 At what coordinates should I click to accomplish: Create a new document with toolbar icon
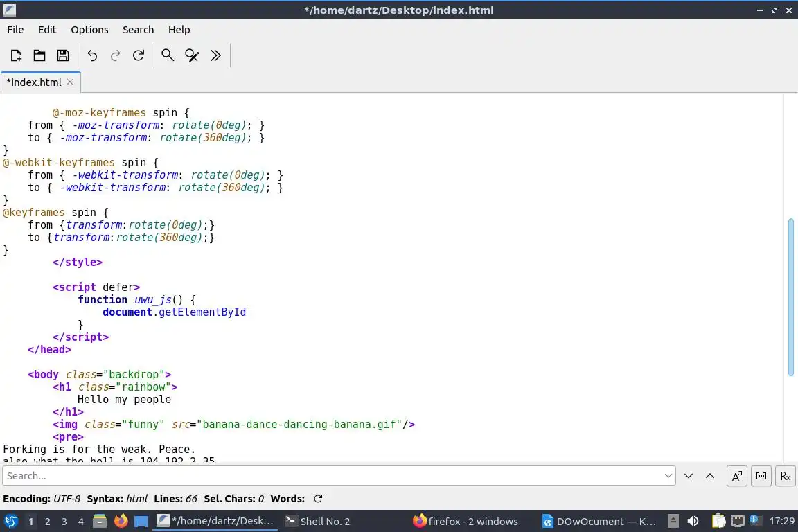coord(16,55)
